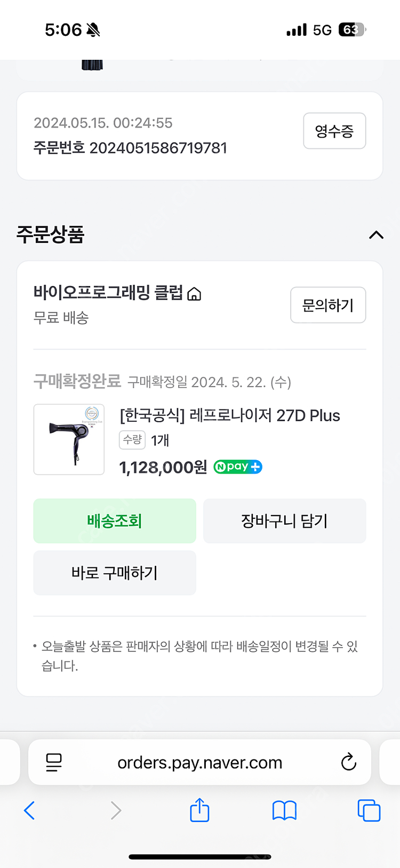The height and width of the screenshot is (868, 400).
Task: Visit the 바이오프로그래밍 클럽 store
Action: pyautogui.click(x=108, y=293)
